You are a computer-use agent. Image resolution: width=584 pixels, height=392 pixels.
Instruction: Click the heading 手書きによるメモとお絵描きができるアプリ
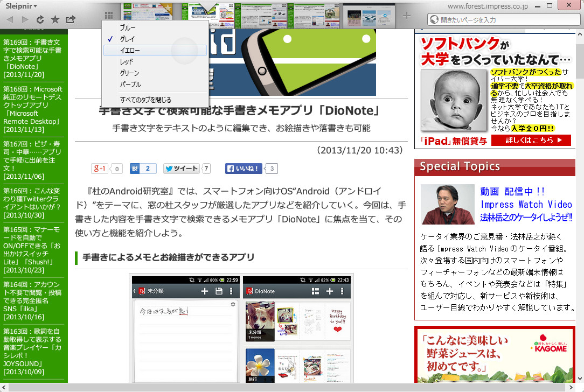(168, 257)
